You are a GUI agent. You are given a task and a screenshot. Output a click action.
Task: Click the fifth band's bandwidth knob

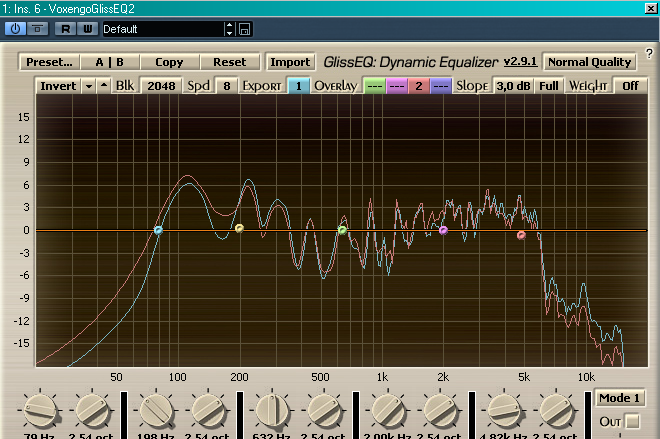coord(556,410)
